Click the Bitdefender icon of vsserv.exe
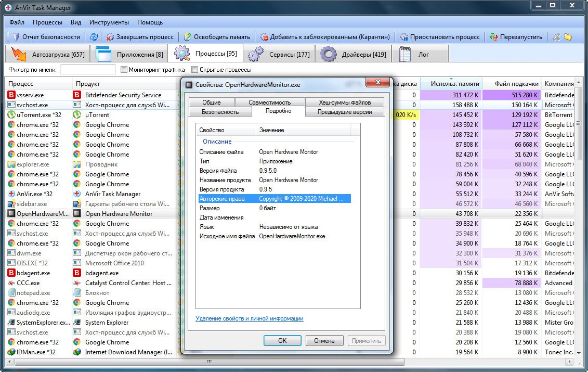This screenshot has height=372, width=588. point(11,95)
